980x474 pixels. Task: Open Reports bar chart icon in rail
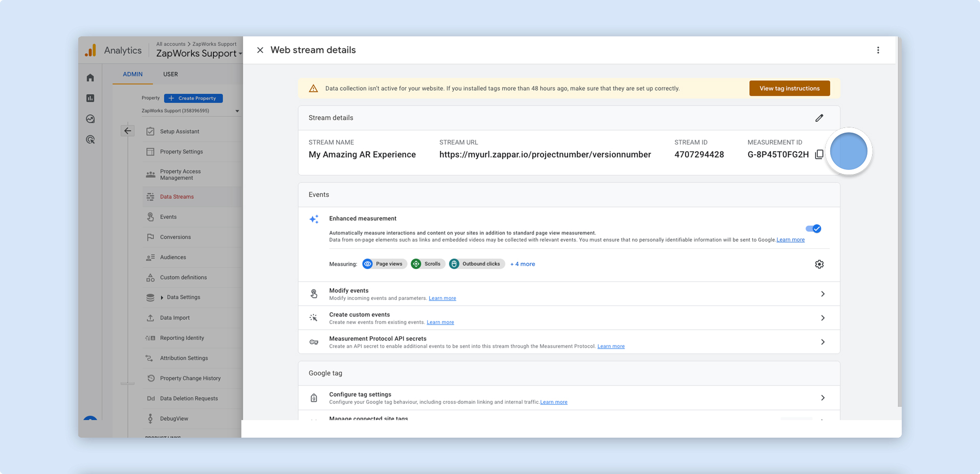(x=91, y=98)
